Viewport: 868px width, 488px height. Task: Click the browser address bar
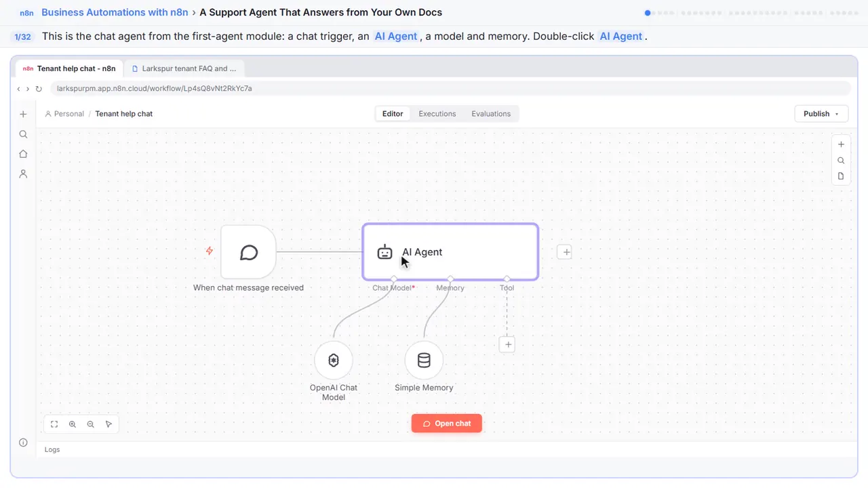(x=450, y=89)
